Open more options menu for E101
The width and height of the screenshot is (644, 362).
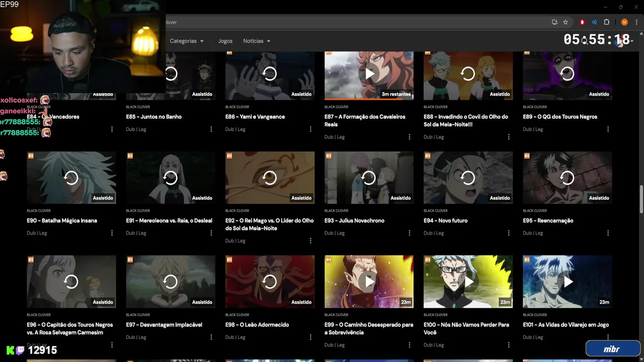tap(608, 337)
